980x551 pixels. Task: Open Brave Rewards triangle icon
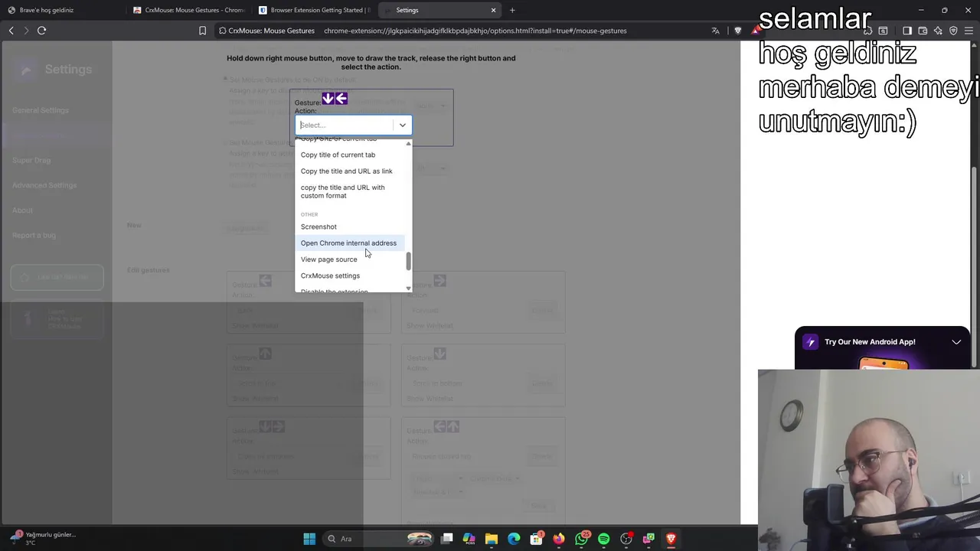tap(755, 31)
